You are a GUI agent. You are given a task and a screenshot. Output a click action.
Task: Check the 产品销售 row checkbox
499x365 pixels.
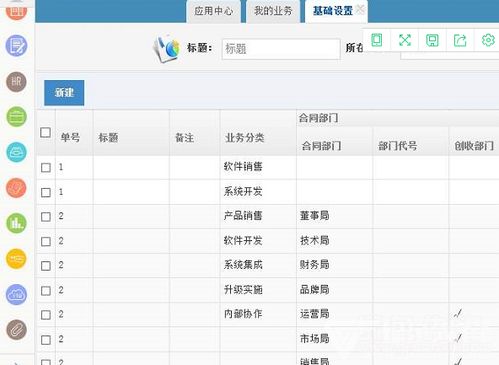[46, 217]
